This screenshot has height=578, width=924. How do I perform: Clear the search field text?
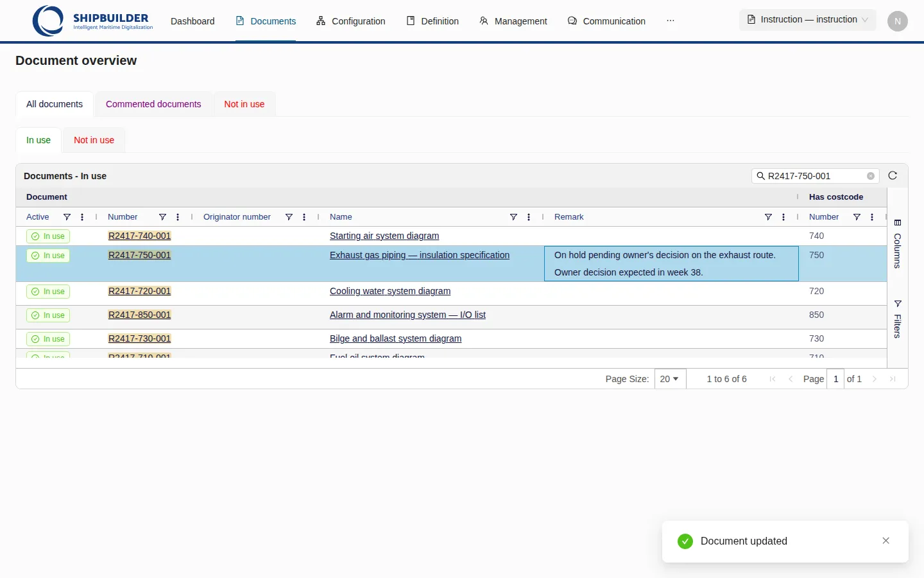pos(871,176)
